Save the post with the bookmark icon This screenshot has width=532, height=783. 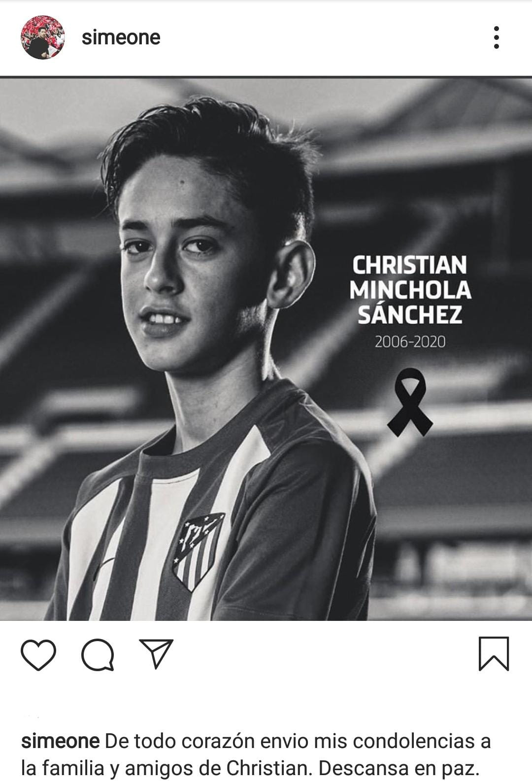tap(494, 654)
